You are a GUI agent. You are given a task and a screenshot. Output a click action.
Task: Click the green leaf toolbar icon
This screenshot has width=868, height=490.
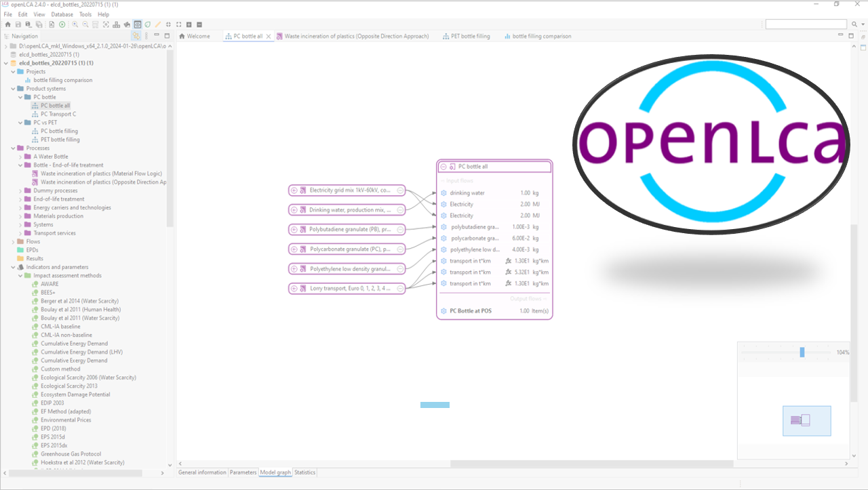coord(147,24)
